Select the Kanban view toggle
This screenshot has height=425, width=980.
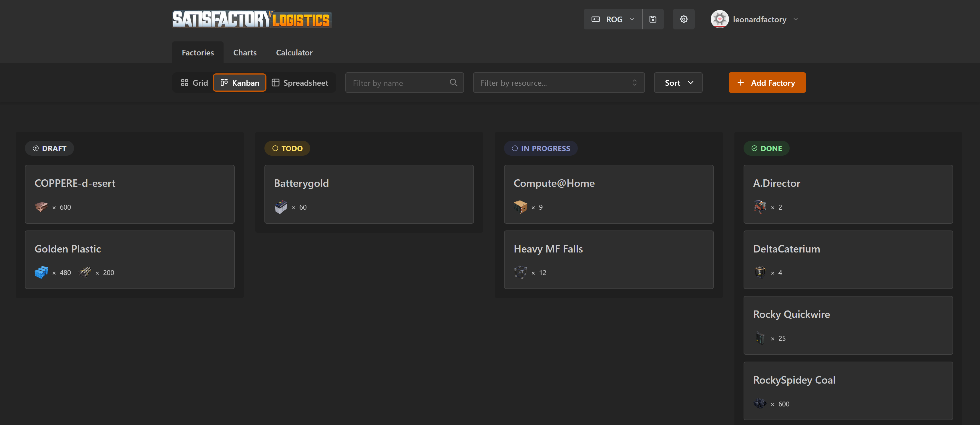coord(240,83)
